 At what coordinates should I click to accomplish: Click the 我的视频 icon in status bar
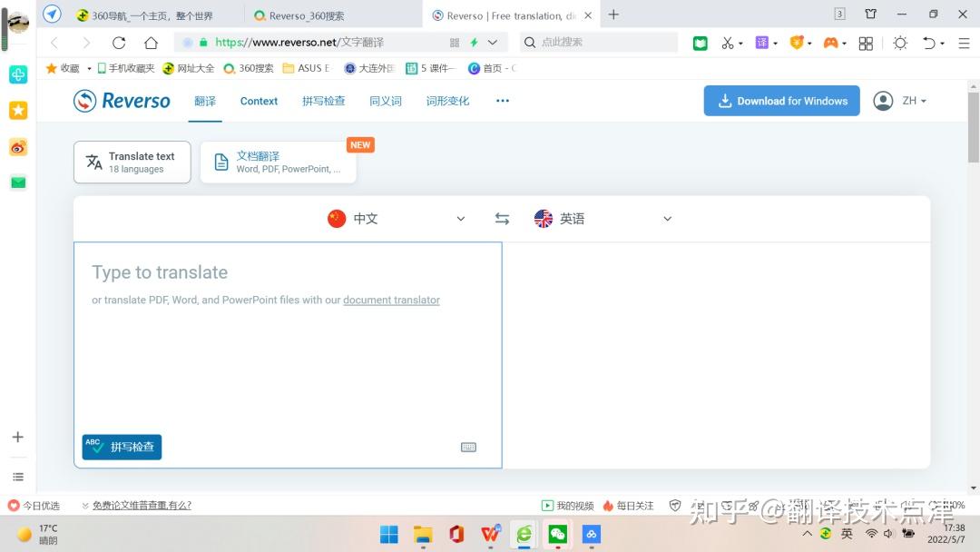pos(548,505)
